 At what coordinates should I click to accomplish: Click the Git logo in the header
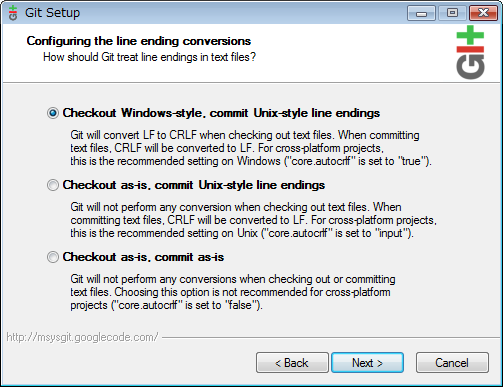point(470,52)
